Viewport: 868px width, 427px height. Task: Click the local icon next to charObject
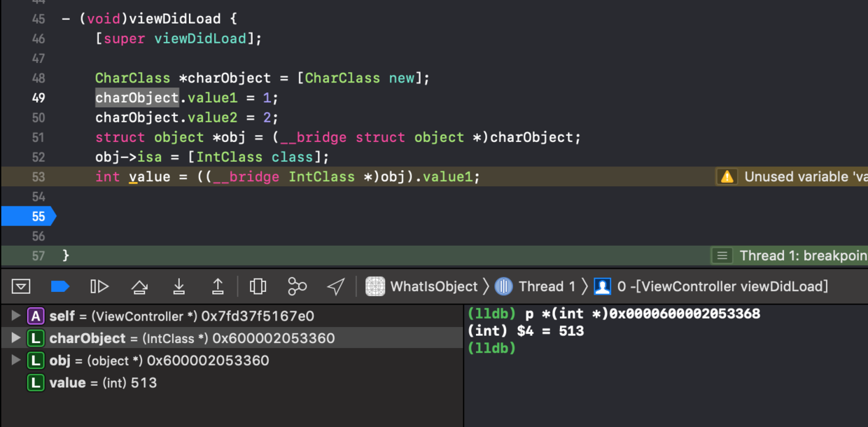(36, 338)
